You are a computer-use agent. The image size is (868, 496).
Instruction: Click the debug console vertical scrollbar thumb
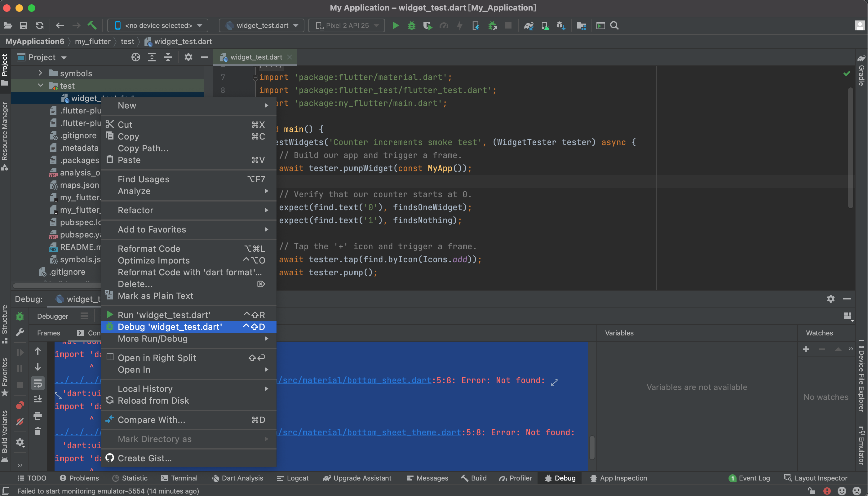click(x=592, y=447)
